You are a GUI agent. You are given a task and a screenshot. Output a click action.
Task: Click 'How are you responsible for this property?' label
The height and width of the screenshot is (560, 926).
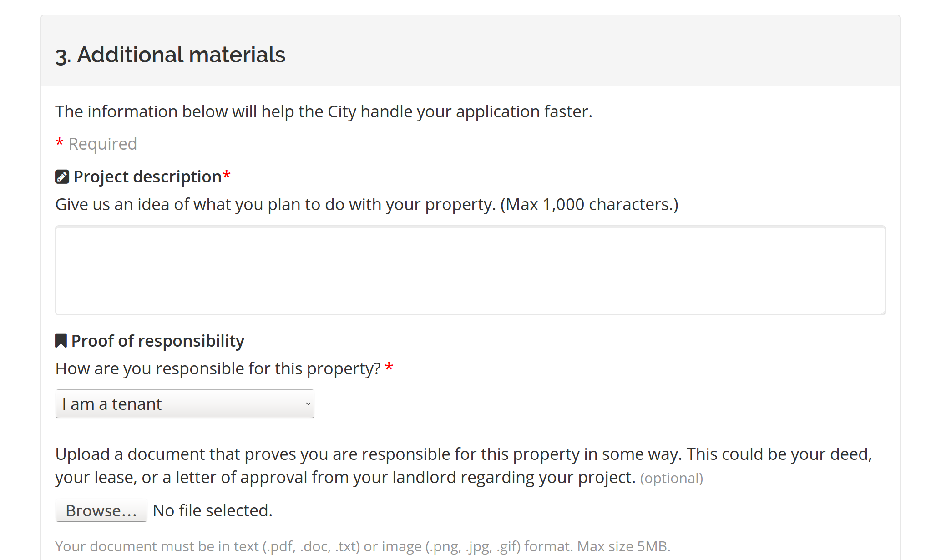click(x=218, y=368)
